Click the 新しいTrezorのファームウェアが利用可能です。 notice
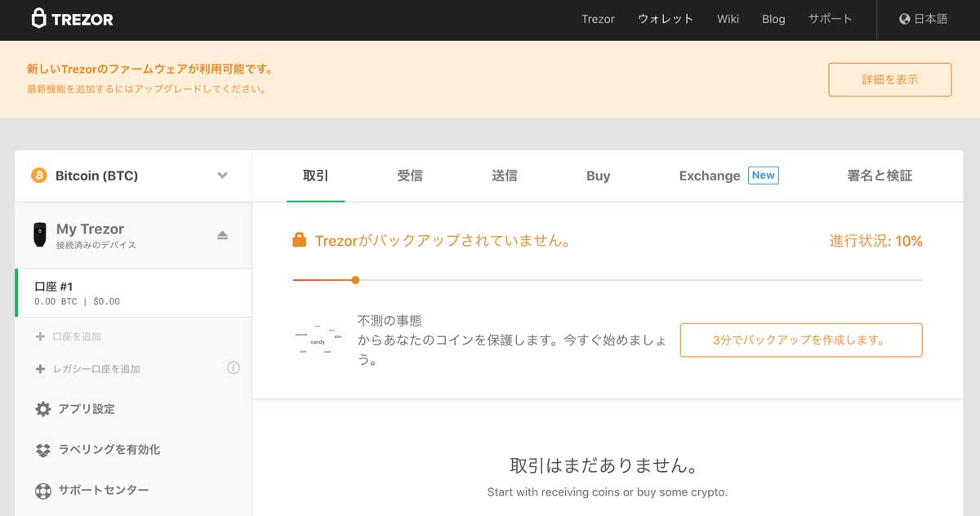This screenshot has height=516, width=980. click(x=150, y=69)
